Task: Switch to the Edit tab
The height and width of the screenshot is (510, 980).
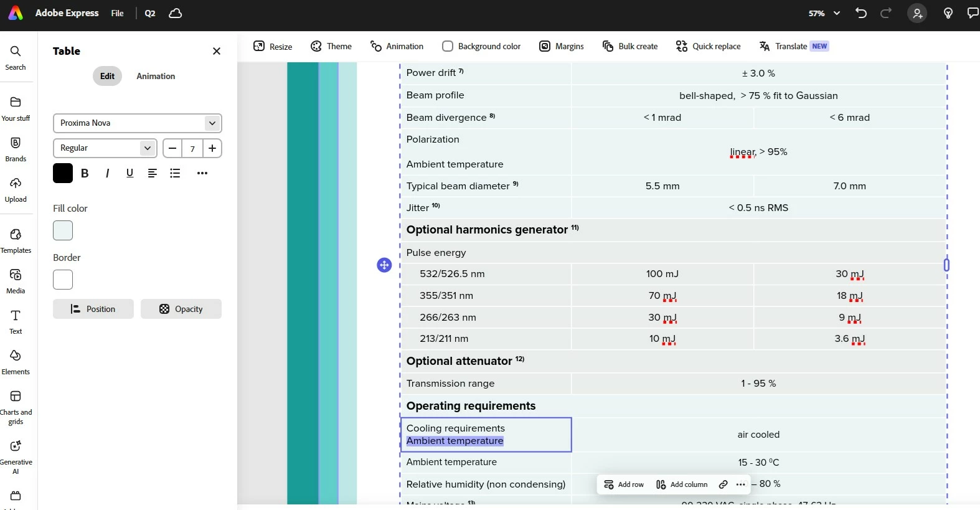Action: click(108, 76)
